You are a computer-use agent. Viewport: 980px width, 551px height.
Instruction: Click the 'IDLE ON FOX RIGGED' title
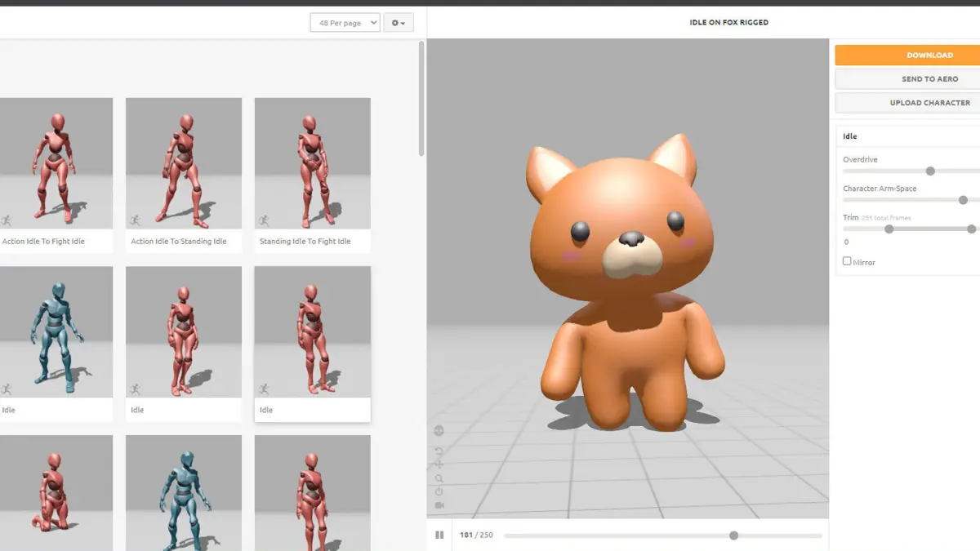(728, 22)
